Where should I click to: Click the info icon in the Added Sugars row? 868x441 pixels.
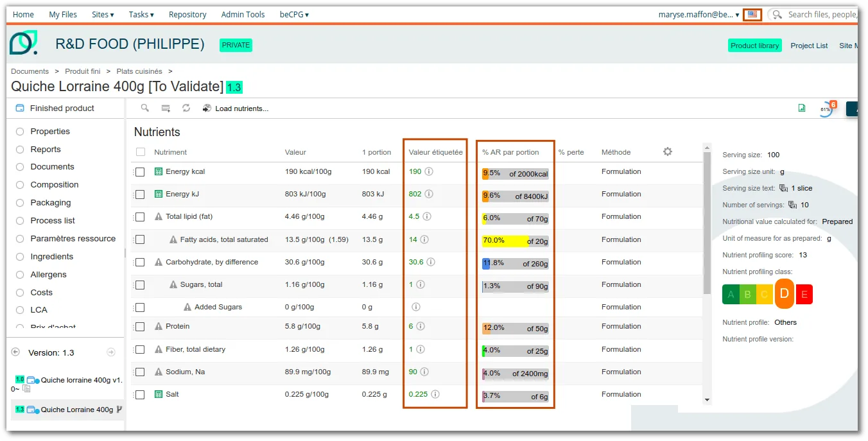[x=416, y=307]
